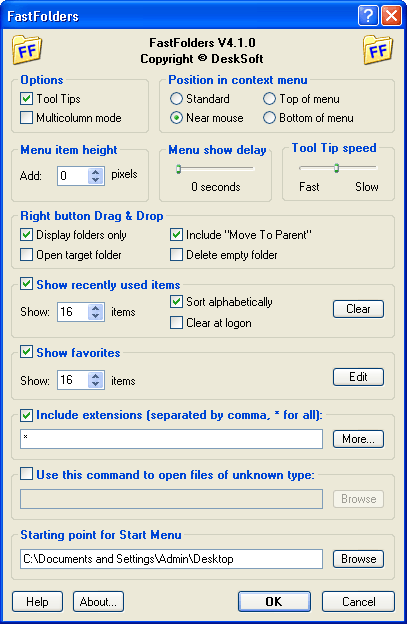Select Standard position radio button
This screenshot has width=407, height=624.
176,99
